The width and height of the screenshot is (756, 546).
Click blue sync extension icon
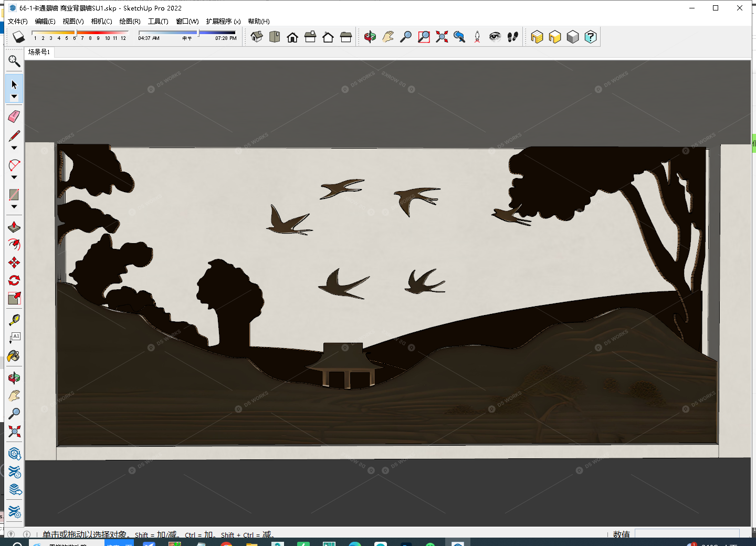pyautogui.click(x=14, y=472)
